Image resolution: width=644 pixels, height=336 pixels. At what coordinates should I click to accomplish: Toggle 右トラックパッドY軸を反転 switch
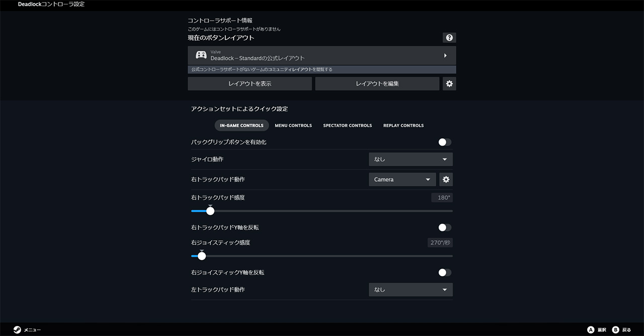pyautogui.click(x=444, y=228)
